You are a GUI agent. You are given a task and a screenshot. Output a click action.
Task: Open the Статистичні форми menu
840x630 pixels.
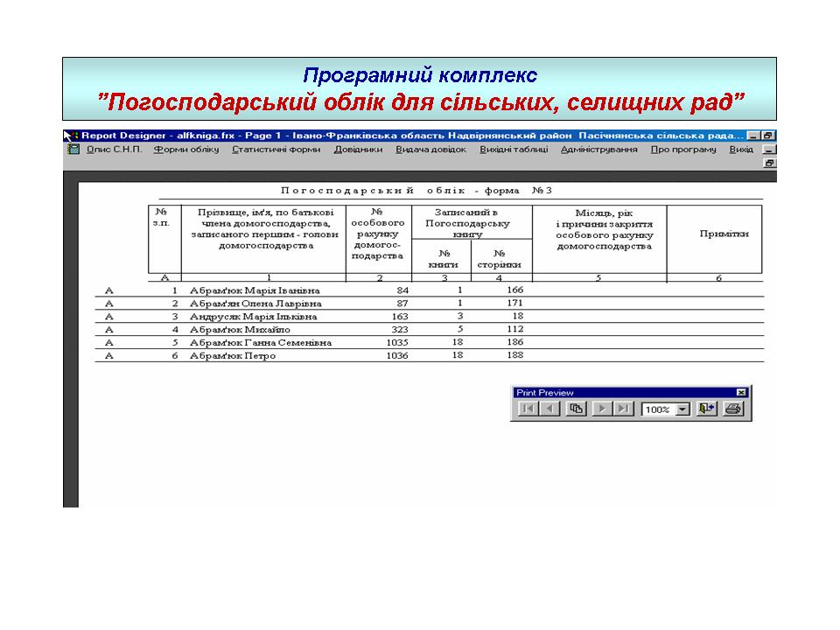click(x=276, y=150)
